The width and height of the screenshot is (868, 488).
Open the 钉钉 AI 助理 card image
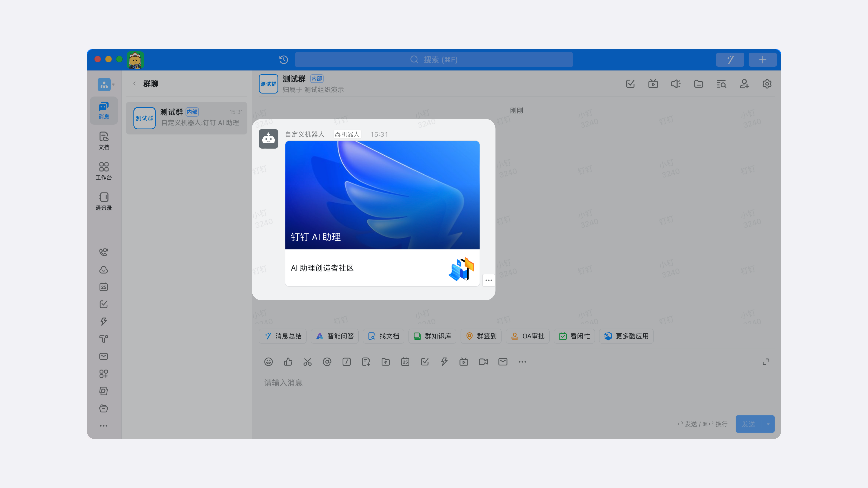[x=382, y=195]
